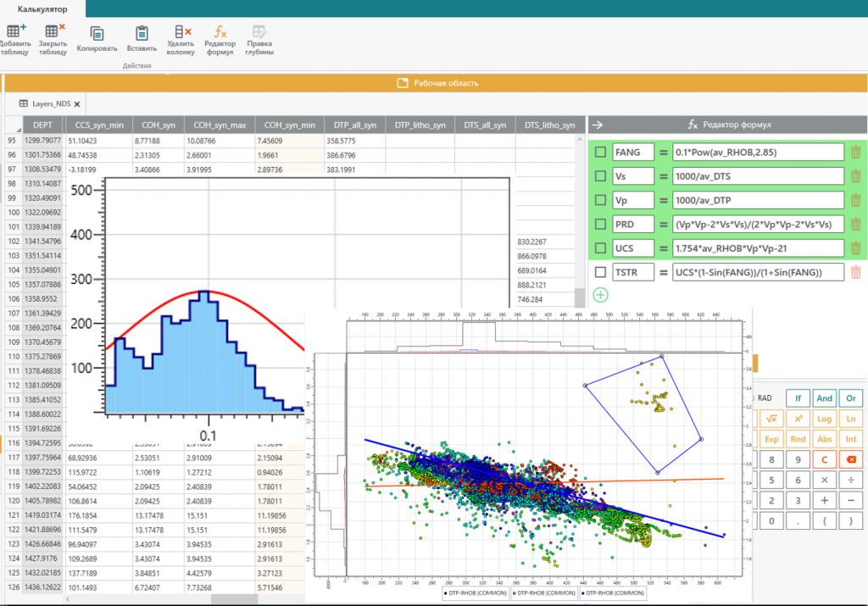Delete the TSTR formula with trash icon
Viewport: 868px width, 606px height.
coord(855,272)
